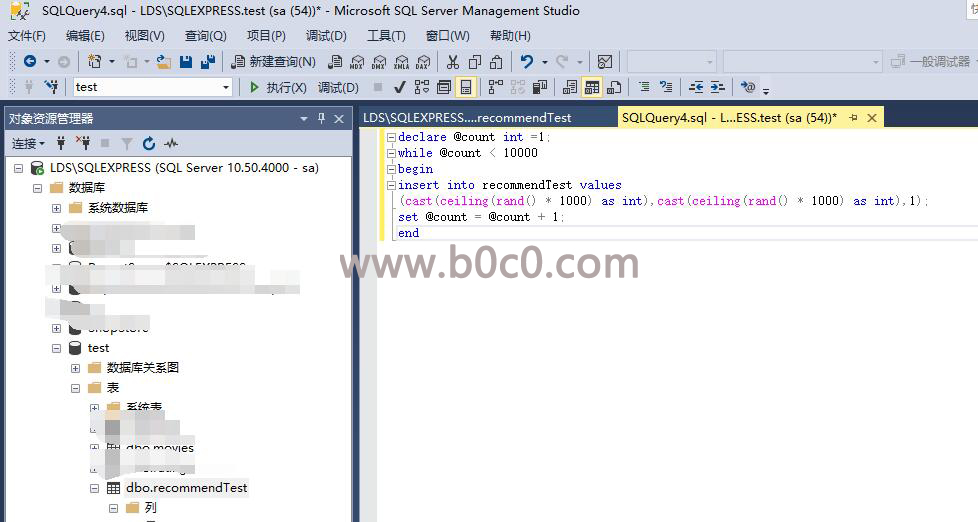Viewport: 978px width, 522px height.
Task: Open the dropdown beside Navigate Backward
Action: click(46, 61)
